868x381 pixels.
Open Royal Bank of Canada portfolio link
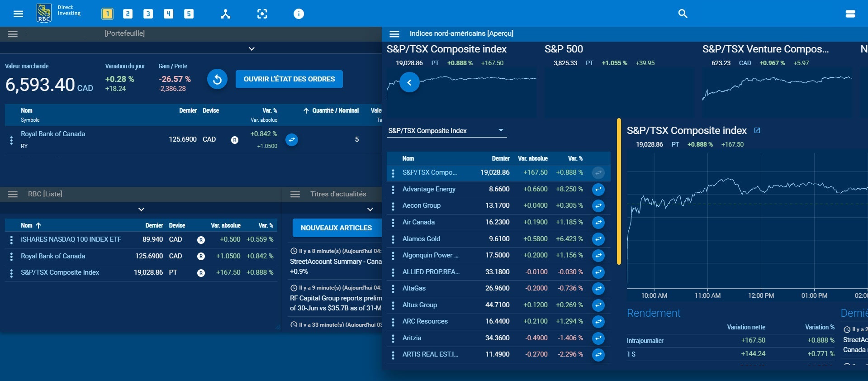53,134
